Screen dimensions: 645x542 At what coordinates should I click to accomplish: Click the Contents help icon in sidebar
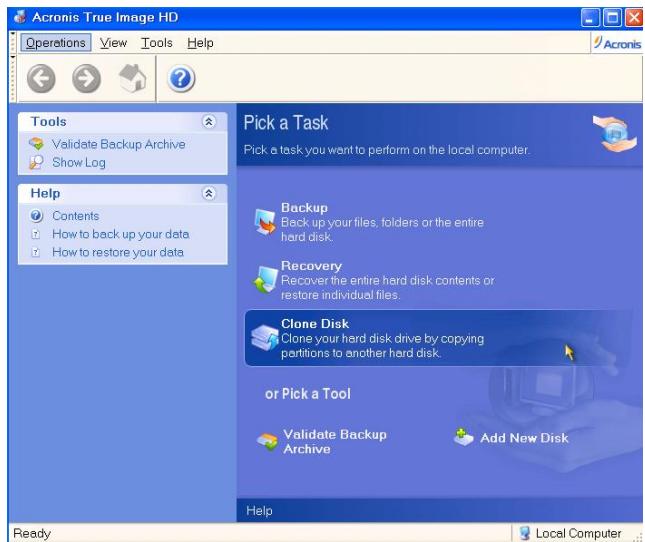click(36, 215)
